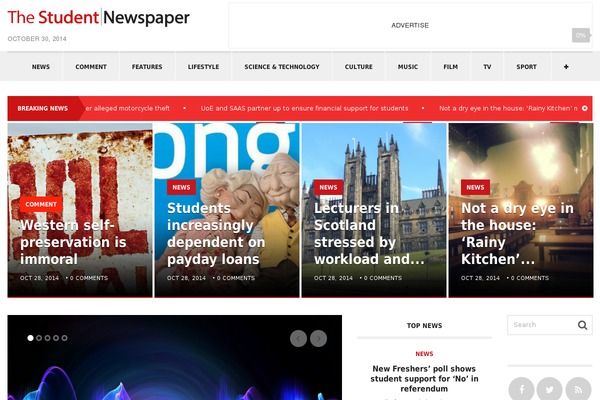This screenshot has height=400, width=600.
Task: Open the Music menu item
Action: (x=408, y=67)
